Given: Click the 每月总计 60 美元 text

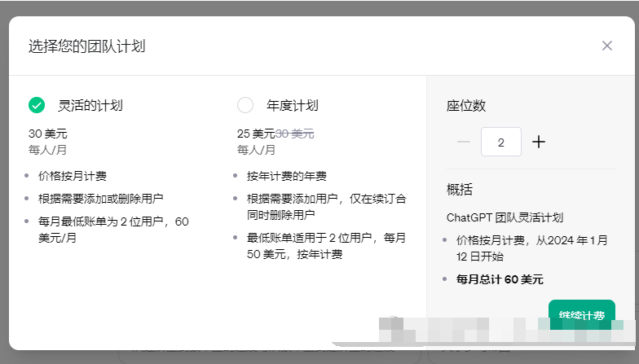Looking at the screenshot, I should pyautogui.click(x=500, y=279).
